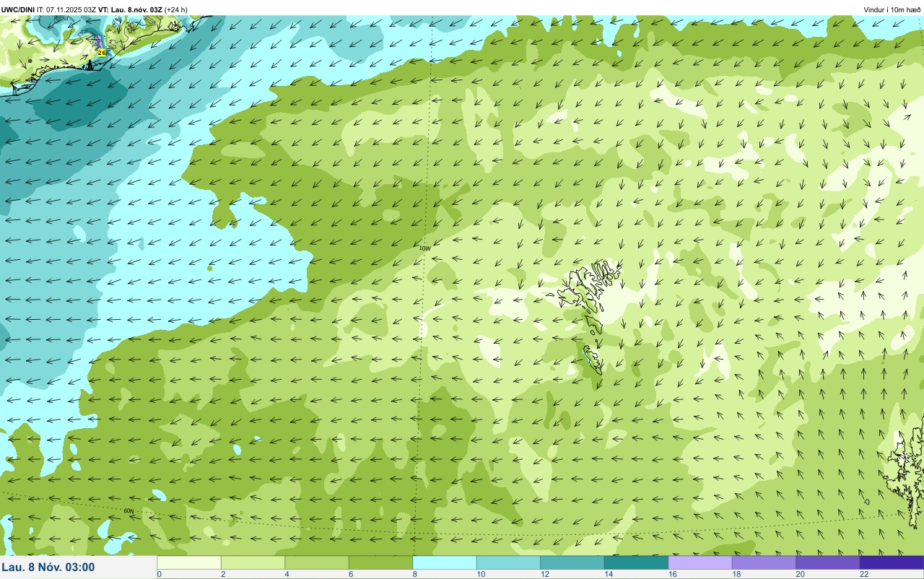Click the 10–12 m/s turquoise legend swatch
924x579 pixels.
(508, 562)
